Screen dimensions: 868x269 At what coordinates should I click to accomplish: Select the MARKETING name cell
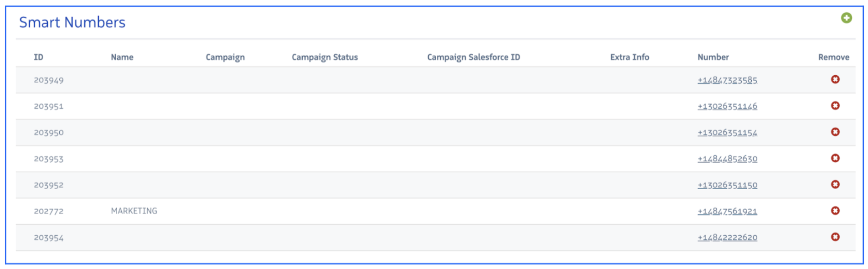134,211
